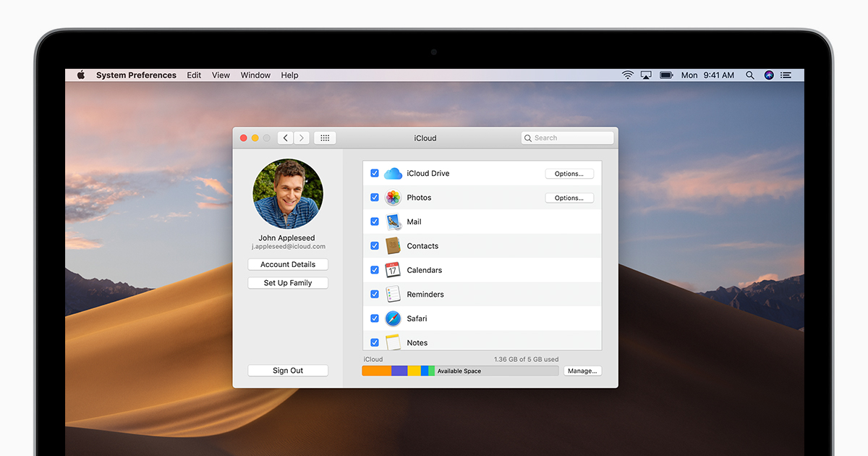Click the Available Space bar section
Screen dimensions: 868x456
496,371
